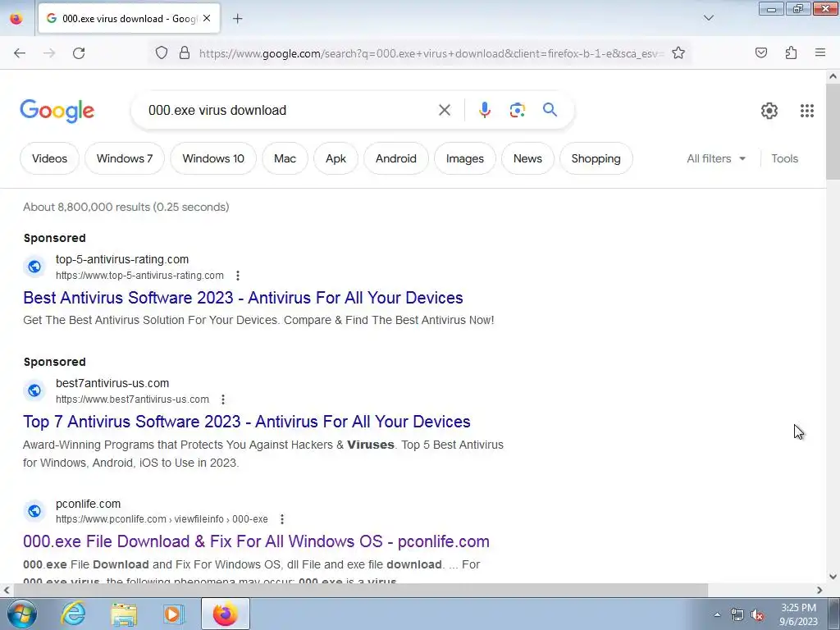The width and height of the screenshot is (840, 630).
Task: Click into the Google search query field
Action: pyautogui.click(x=290, y=111)
